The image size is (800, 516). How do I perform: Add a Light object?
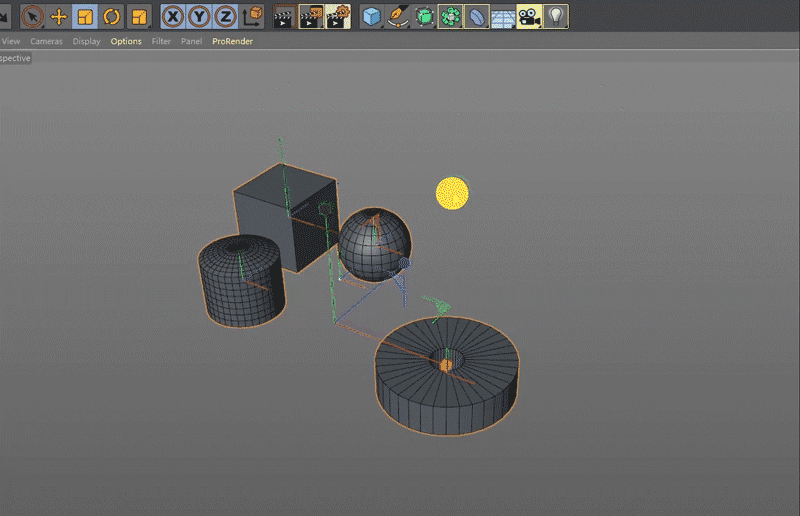tap(556, 17)
